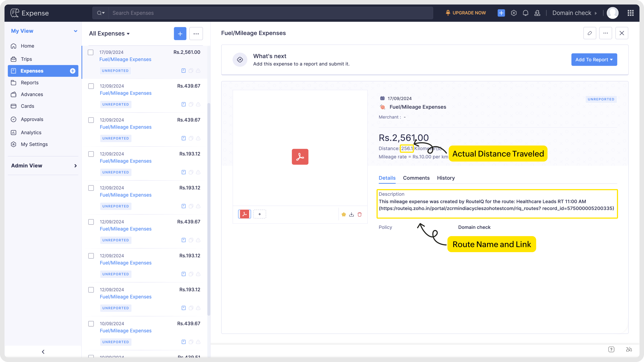Tick checkbox for second Rs.193.12 expense
Image resolution: width=644 pixels, height=362 pixels.
coord(91,188)
